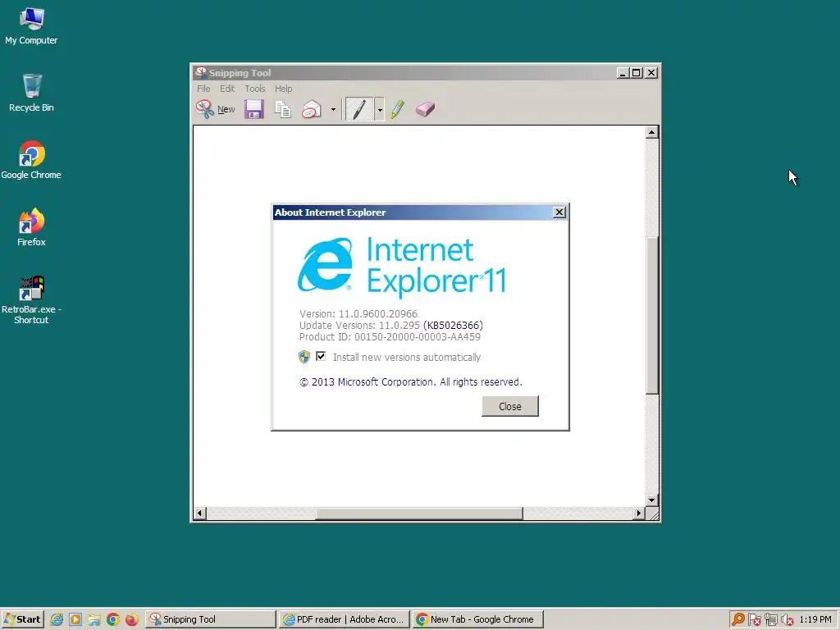Select the My Computer desktop icon
Image resolution: width=840 pixels, height=630 pixels.
pyautogui.click(x=31, y=26)
